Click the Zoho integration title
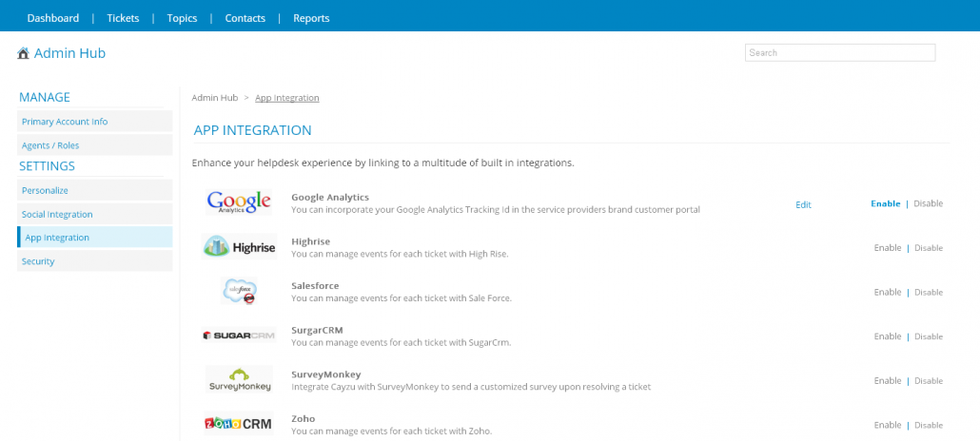980x441 pixels. coord(303,418)
